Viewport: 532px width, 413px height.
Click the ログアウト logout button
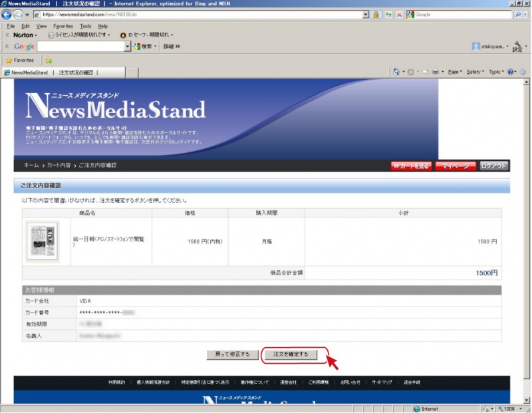(493, 166)
